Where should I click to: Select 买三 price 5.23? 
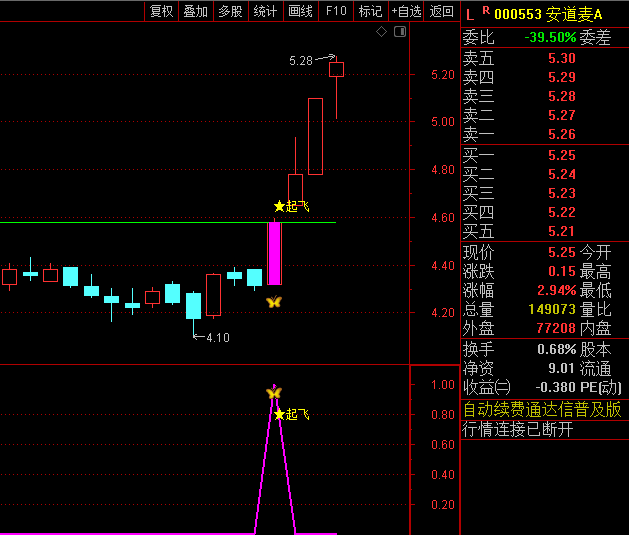(562, 193)
